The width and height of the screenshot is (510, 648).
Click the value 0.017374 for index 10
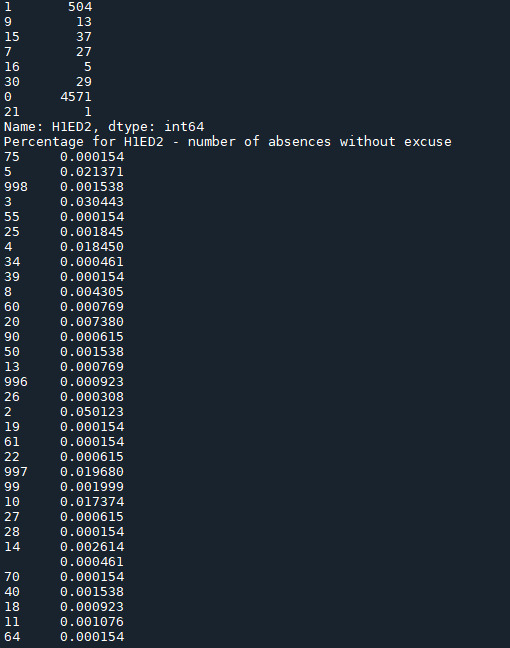[92, 502]
